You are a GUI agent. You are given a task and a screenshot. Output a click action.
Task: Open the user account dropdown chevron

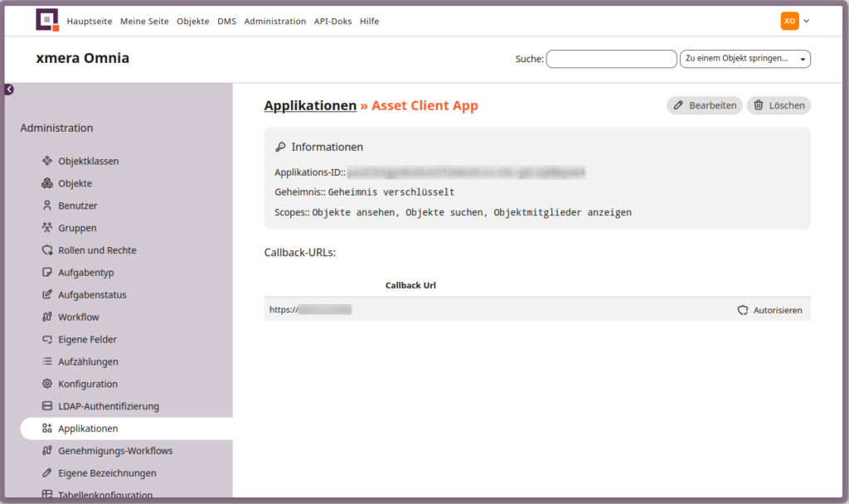806,21
